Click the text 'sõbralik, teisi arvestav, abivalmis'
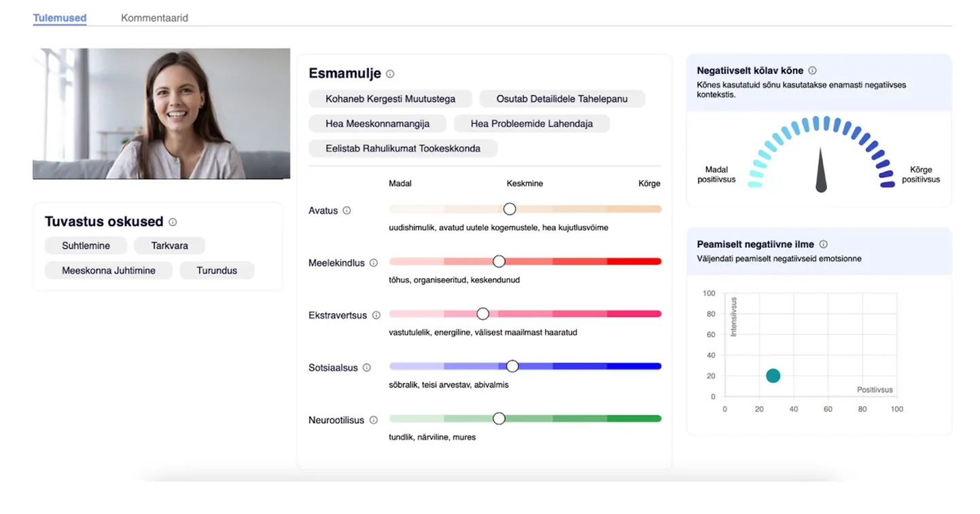 pos(449,385)
